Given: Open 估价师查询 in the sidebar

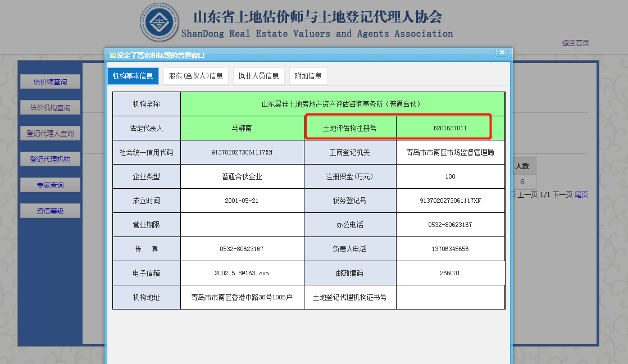Looking at the screenshot, I should (x=50, y=82).
